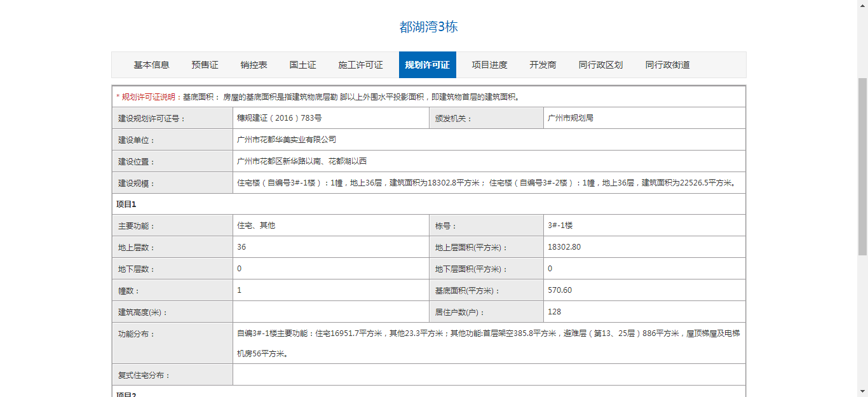Click the 都湖湾3栋 page title

(x=428, y=27)
